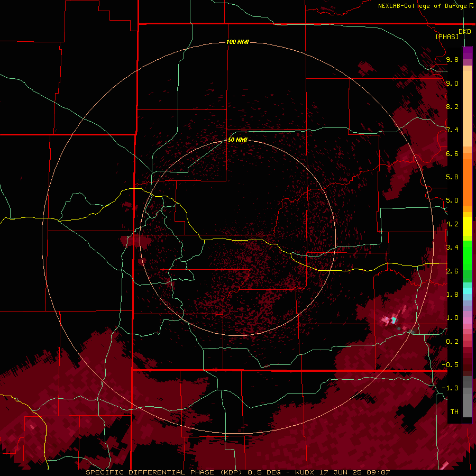Pick the orange color band in legend
Viewport: 476px width, 476px height.
[x=467, y=182]
